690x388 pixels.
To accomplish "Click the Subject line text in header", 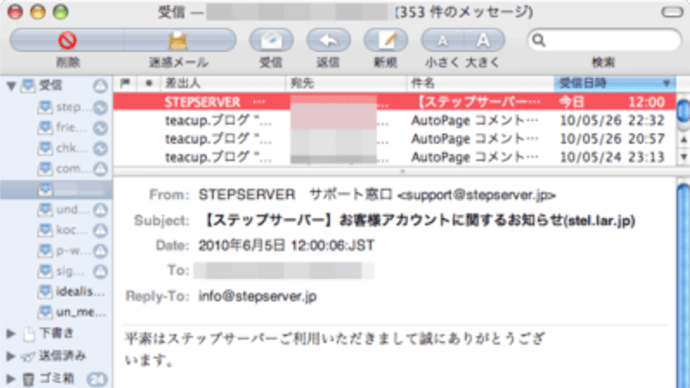I will 420,220.
